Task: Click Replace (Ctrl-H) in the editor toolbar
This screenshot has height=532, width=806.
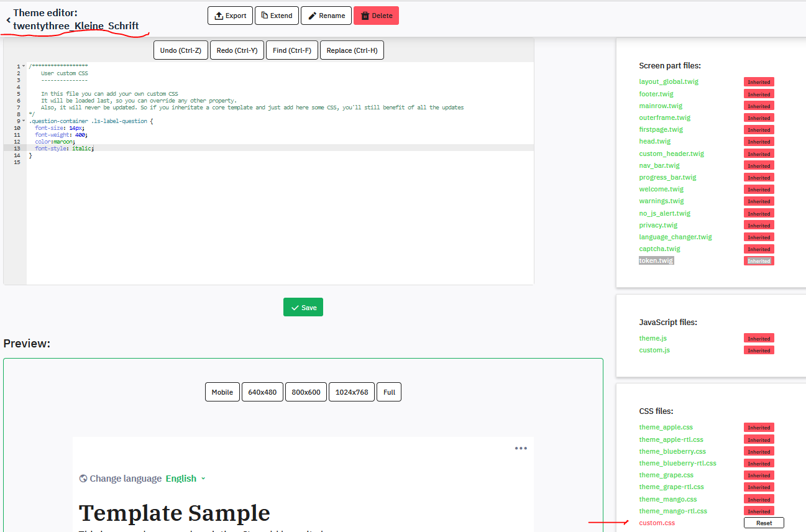Action: [352, 50]
